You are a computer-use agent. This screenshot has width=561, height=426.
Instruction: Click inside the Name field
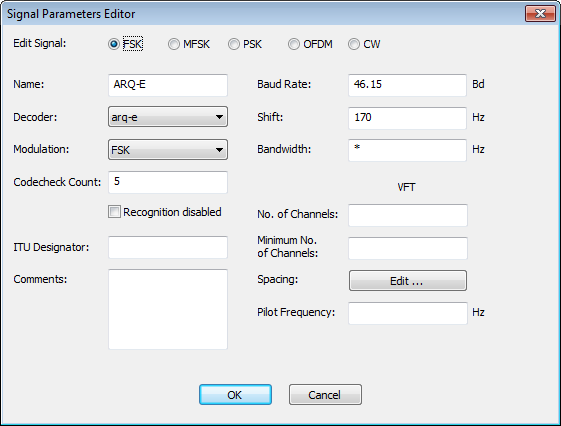168,85
